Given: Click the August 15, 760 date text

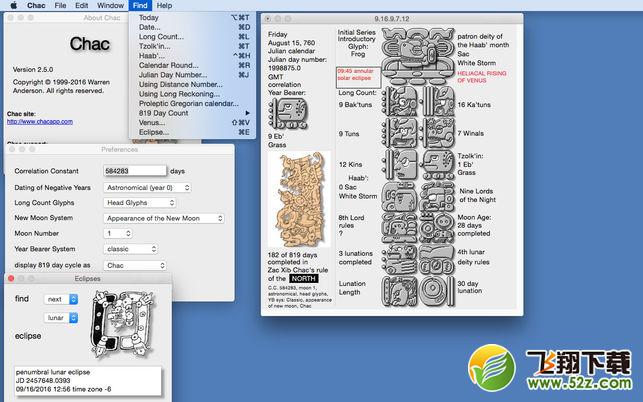Looking at the screenshot, I should 292,43.
